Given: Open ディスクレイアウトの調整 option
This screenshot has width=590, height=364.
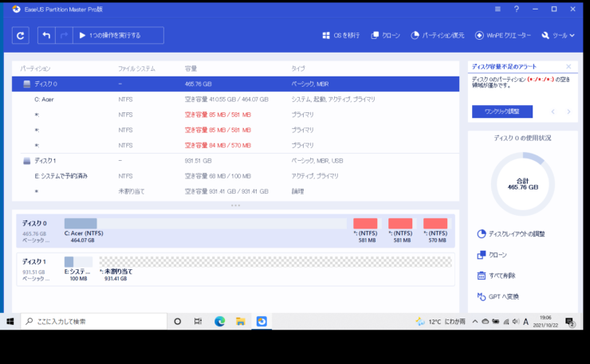Looking at the screenshot, I should point(511,234).
